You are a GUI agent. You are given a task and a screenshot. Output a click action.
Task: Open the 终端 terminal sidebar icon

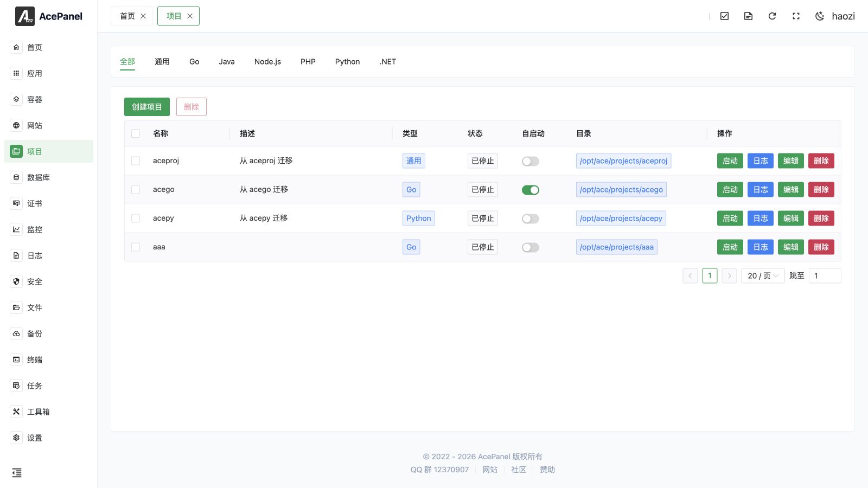(x=16, y=359)
